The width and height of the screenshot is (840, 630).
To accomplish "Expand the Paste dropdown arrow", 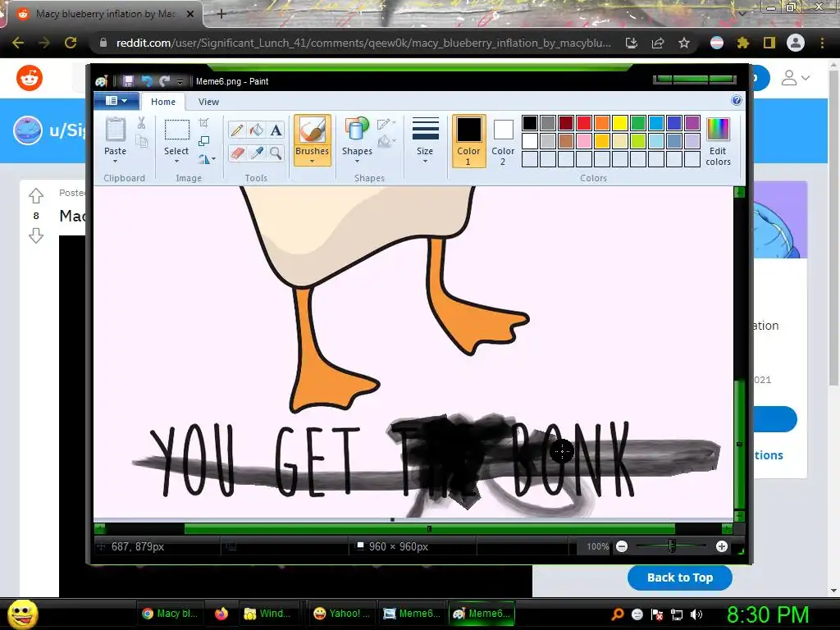I will [115, 161].
